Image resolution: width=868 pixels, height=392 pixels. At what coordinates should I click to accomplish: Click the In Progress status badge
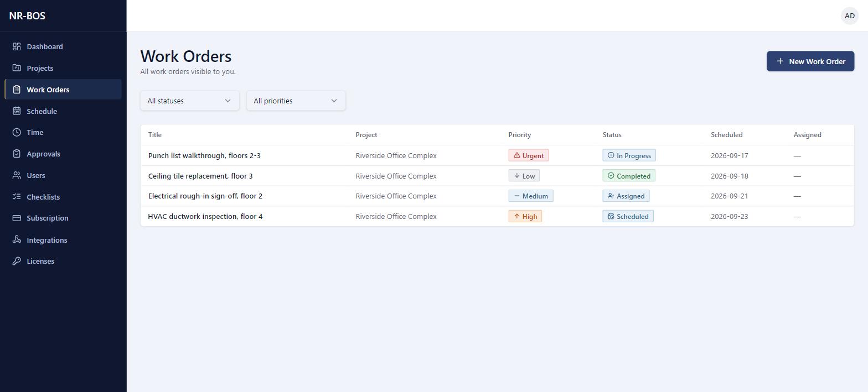pos(629,155)
